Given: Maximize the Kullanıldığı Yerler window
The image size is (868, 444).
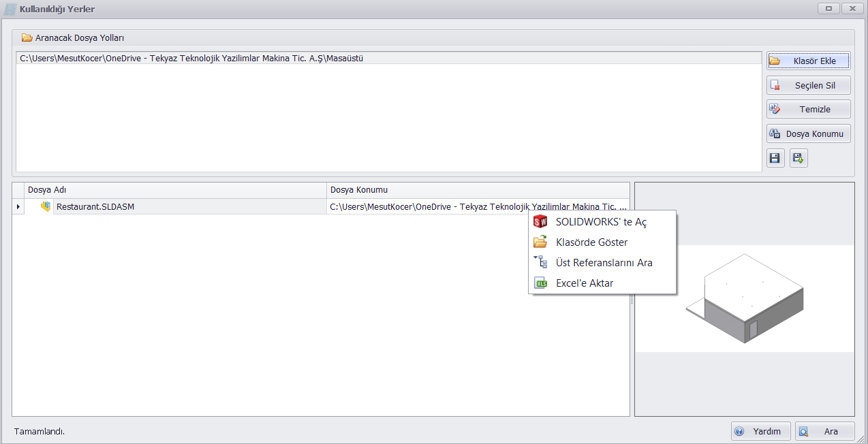Looking at the screenshot, I should [x=828, y=8].
